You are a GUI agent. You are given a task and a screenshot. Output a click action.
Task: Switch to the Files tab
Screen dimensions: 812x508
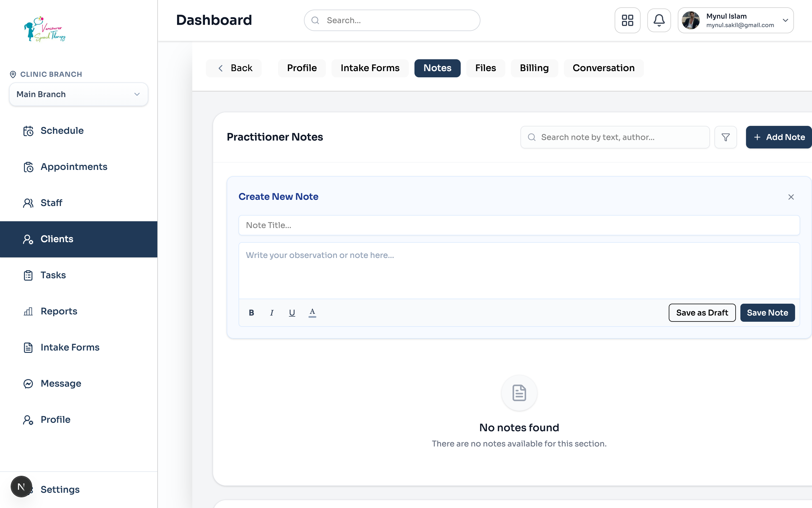point(486,68)
